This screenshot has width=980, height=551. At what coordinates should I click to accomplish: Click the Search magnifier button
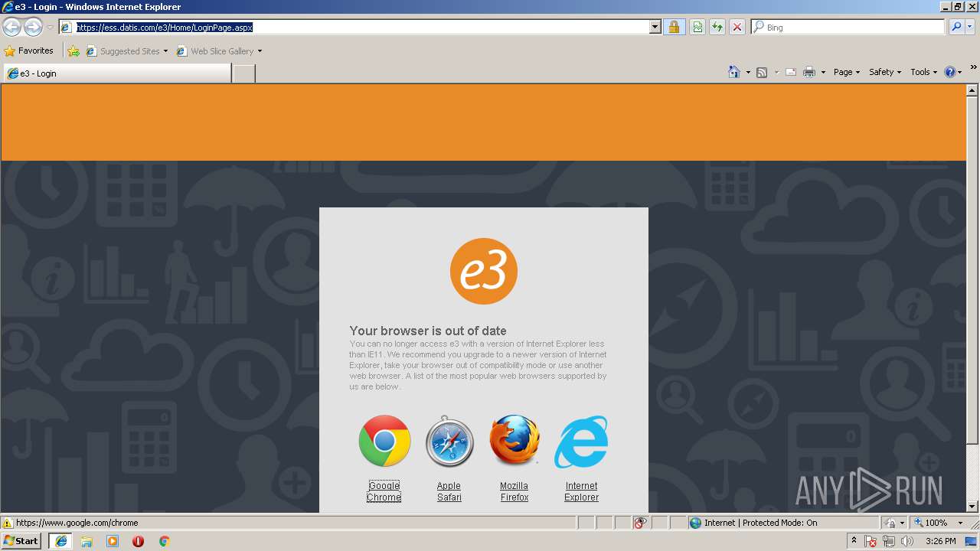pos(955,27)
